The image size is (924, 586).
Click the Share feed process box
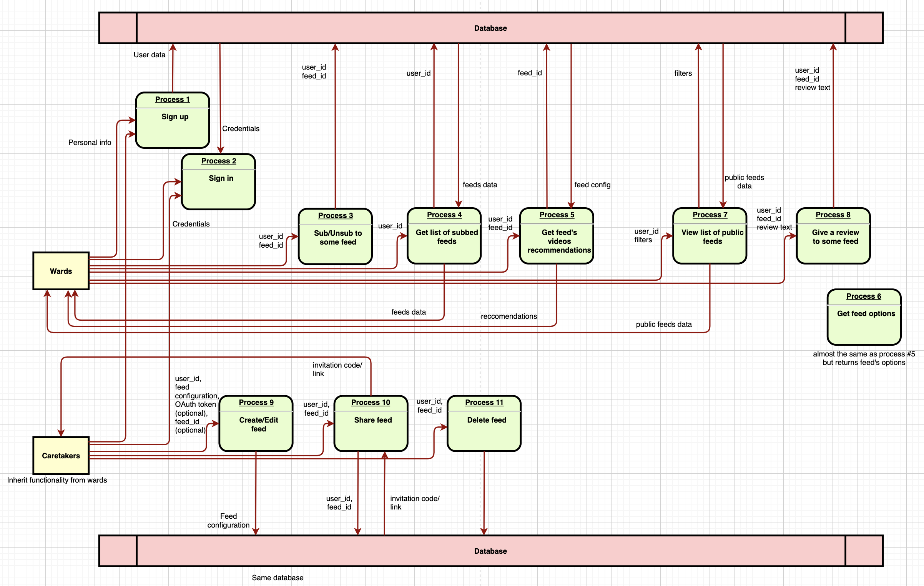click(x=370, y=422)
